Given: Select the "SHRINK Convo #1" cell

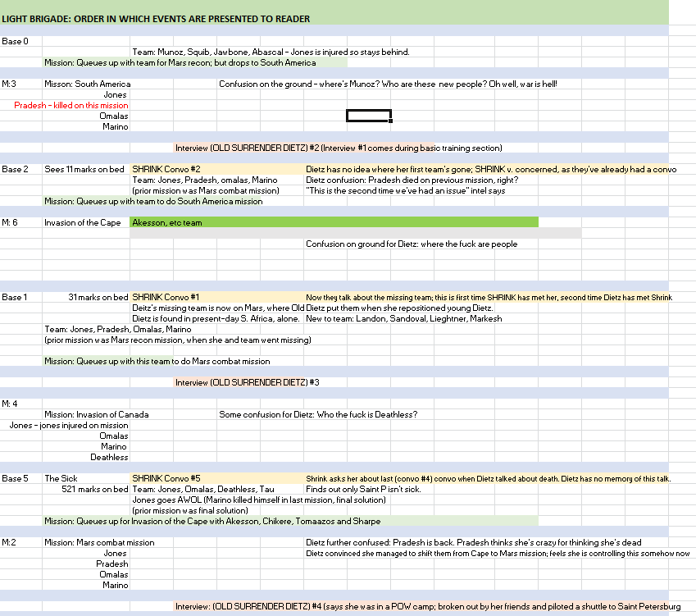Looking at the screenshot, I should 166,297.
